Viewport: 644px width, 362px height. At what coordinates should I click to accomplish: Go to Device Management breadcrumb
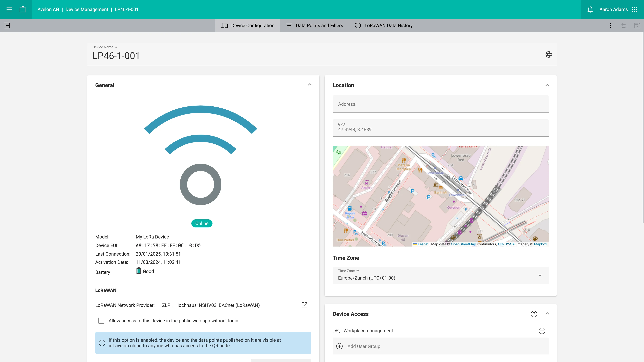pos(87,10)
